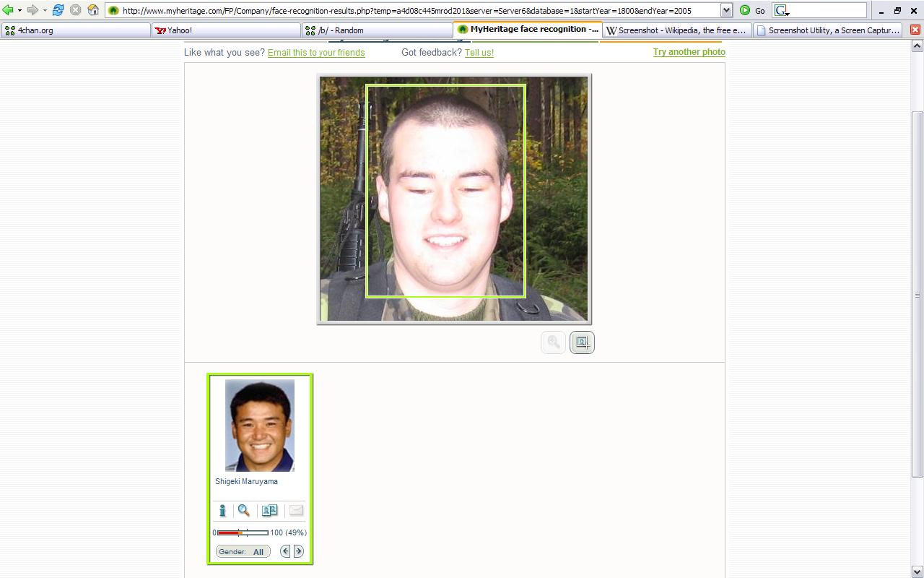The width and height of the screenshot is (924, 578).
Task: Click the two-portraits compare icon
Action: [269, 511]
